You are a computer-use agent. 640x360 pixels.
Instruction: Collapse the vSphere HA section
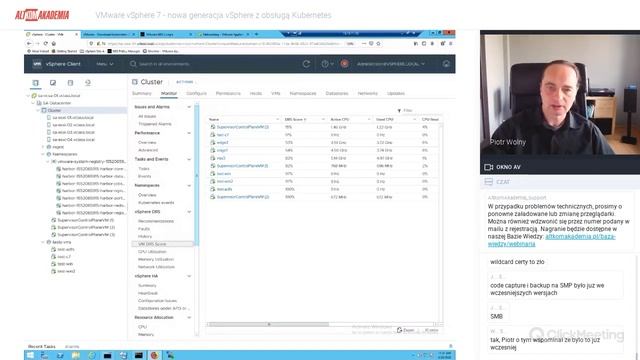[x=189, y=276]
